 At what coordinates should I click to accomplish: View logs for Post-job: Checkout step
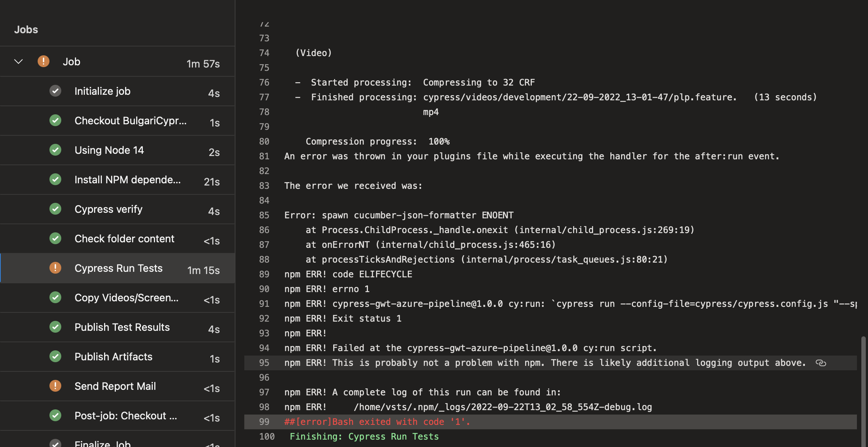[125, 415]
